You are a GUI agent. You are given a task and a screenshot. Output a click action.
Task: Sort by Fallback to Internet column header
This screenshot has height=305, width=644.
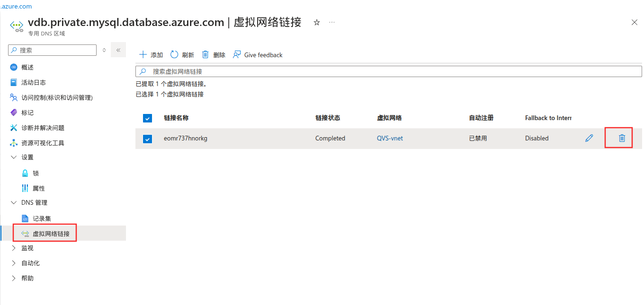coord(548,118)
